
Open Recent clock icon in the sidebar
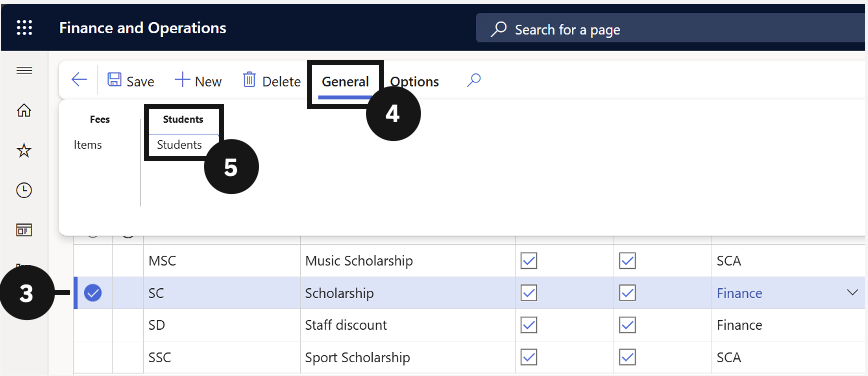(x=24, y=190)
